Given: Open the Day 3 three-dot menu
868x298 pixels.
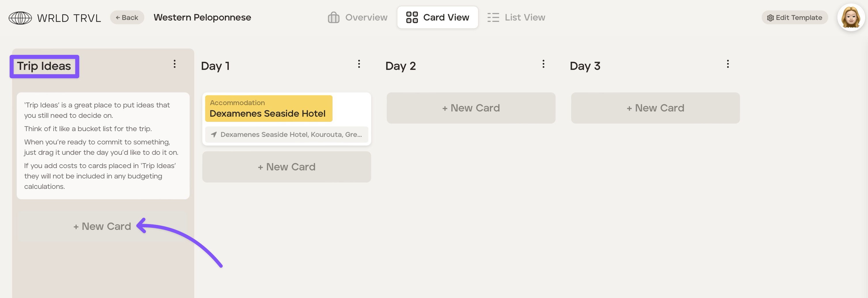Looking at the screenshot, I should [x=727, y=64].
